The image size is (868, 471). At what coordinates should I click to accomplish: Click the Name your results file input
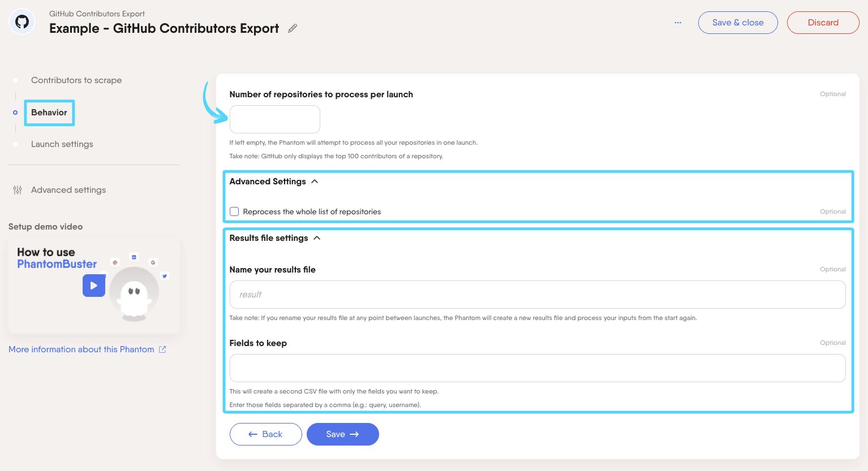click(x=538, y=295)
